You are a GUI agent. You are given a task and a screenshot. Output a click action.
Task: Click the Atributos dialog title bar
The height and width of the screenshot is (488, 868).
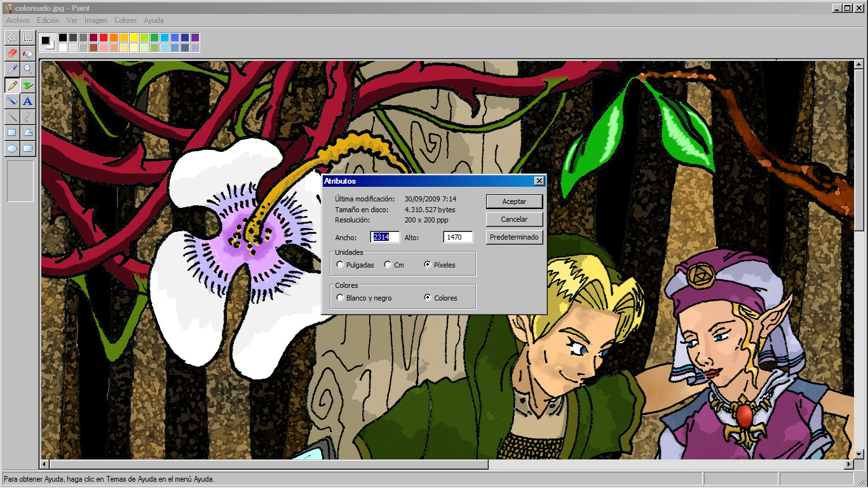click(x=433, y=181)
